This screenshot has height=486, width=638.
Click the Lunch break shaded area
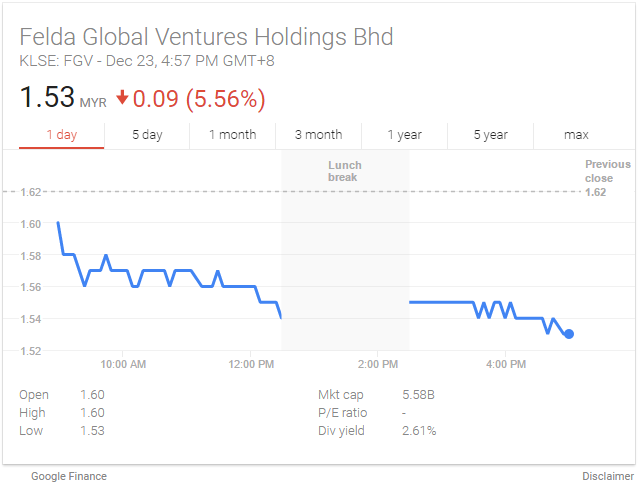coord(345,260)
